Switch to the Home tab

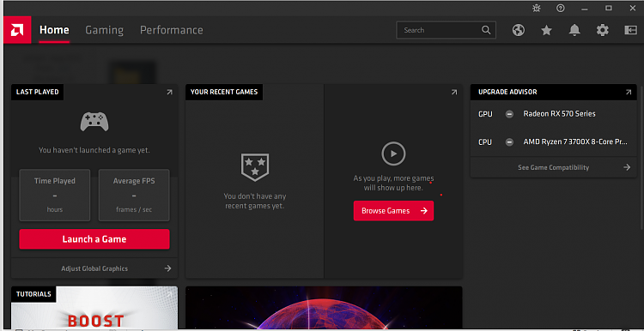click(x=54, y=30)
